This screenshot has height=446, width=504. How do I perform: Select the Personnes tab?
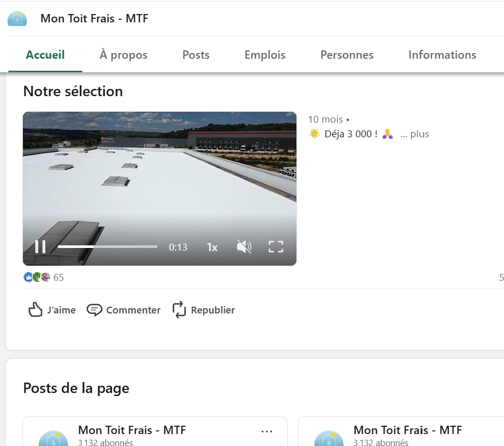347,55
